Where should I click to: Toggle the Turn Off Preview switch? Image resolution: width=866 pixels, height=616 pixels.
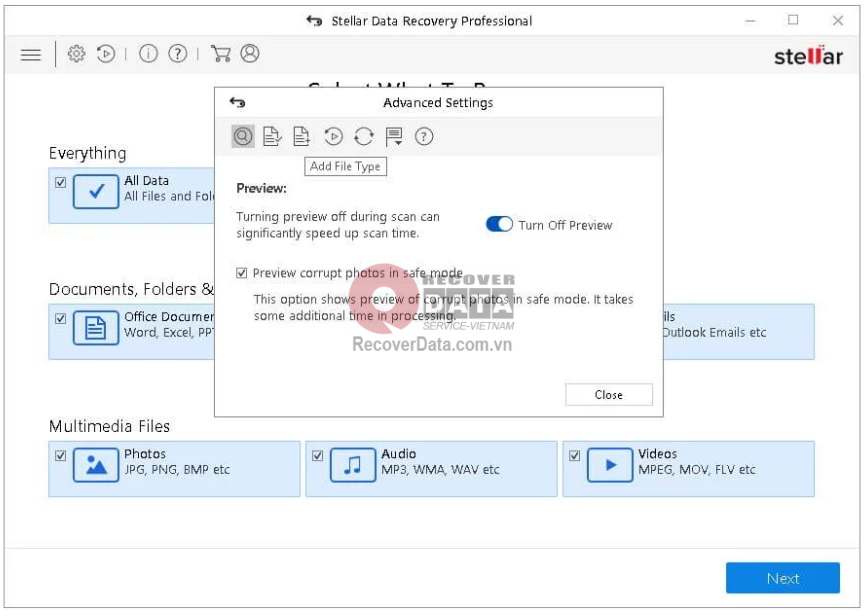click(499, 224)
